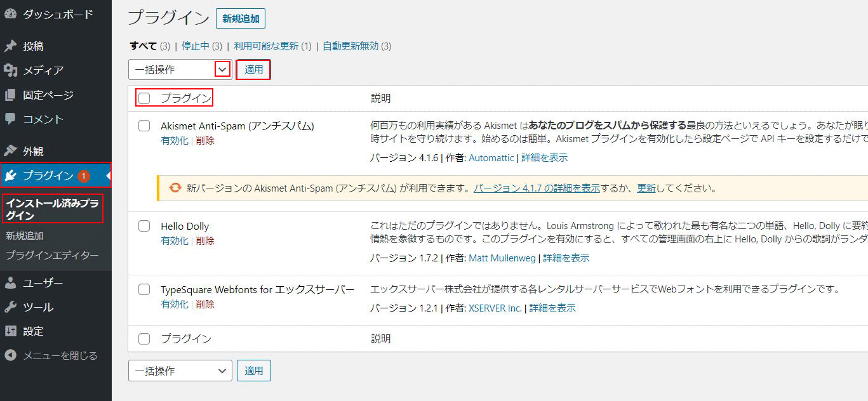This screenshot has height=401, width=868.
Task: Click 有効化 link under Hello Dolly
Action: (x=175, y=241)
